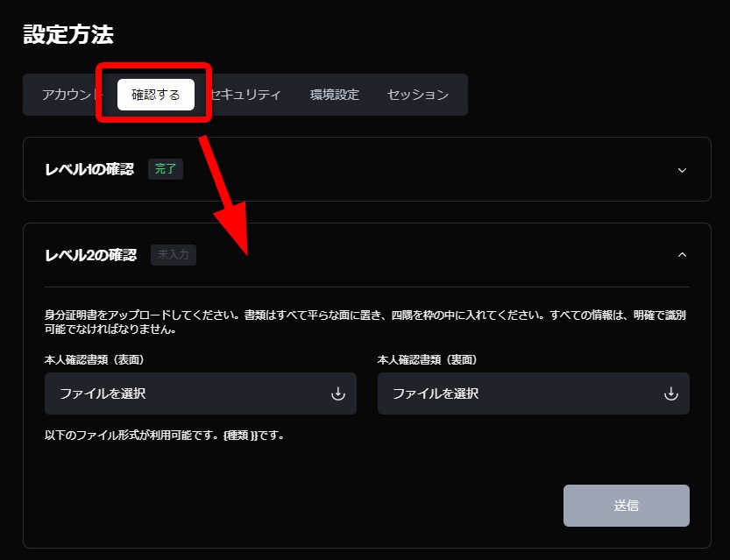Click the 本人確認書類（裏面） label
The image size is (730, 560).
(428, 360)
